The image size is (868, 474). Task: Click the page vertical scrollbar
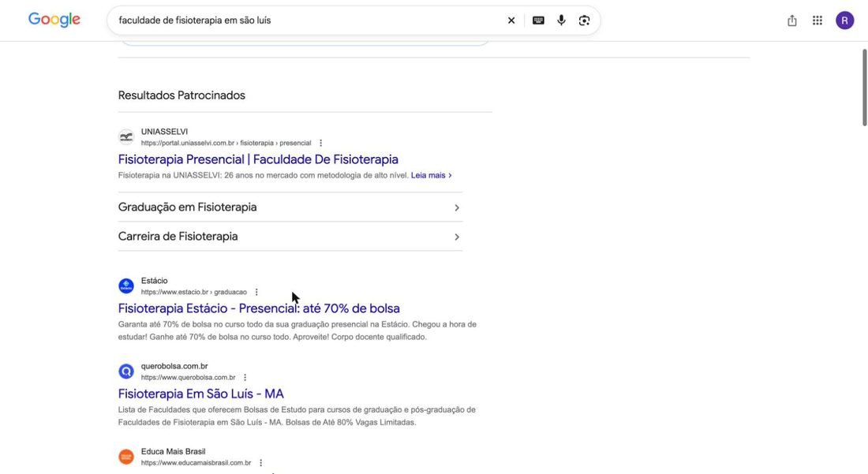(864, 88)
